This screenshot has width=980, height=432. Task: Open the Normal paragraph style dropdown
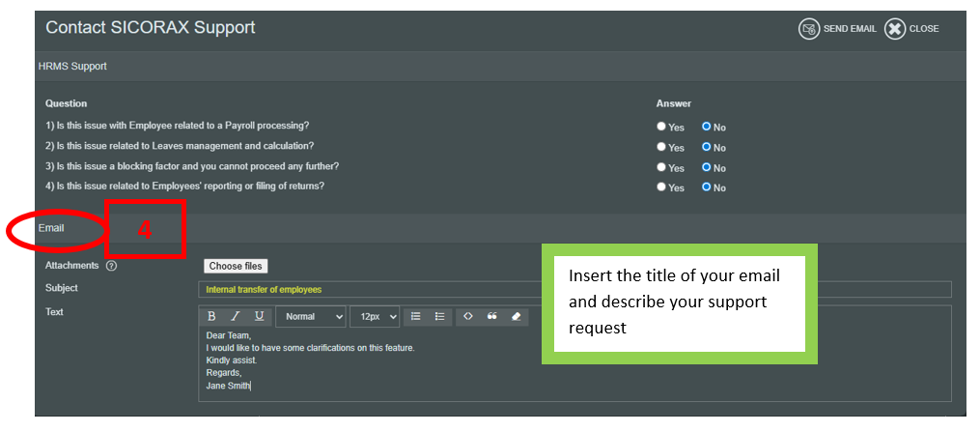[x=311, y=316]
